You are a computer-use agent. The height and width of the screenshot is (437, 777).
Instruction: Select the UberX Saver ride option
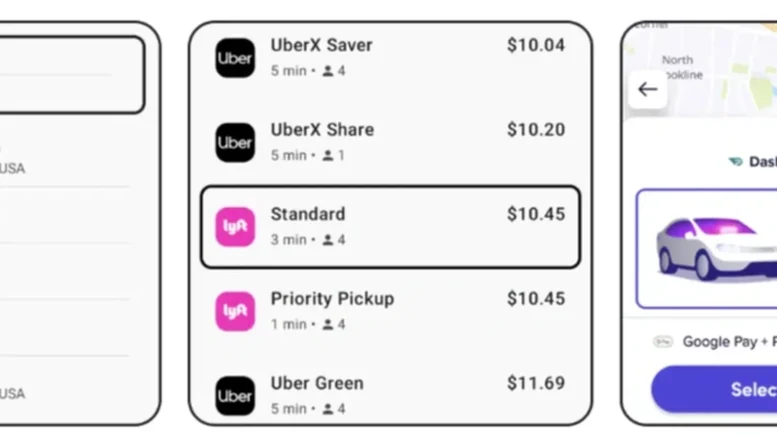390,58
